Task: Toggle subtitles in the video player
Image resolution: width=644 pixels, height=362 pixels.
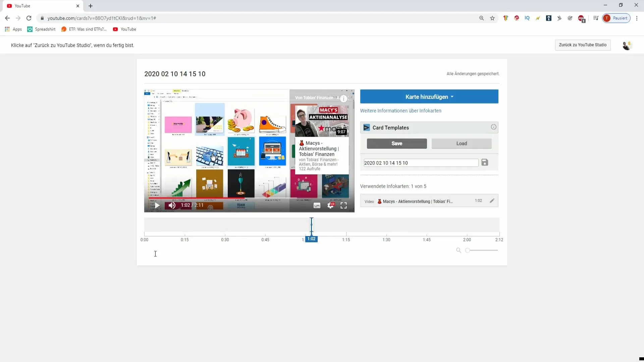Action: [x=317, y=205]
